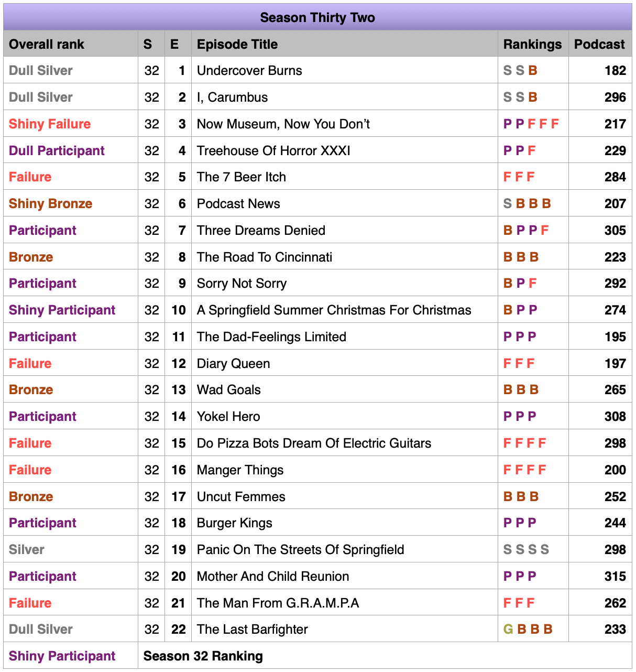Image resolution: width=636 pixels, height=672 pixels.
Task: Click podcast number 308
Action: [615, 416]
